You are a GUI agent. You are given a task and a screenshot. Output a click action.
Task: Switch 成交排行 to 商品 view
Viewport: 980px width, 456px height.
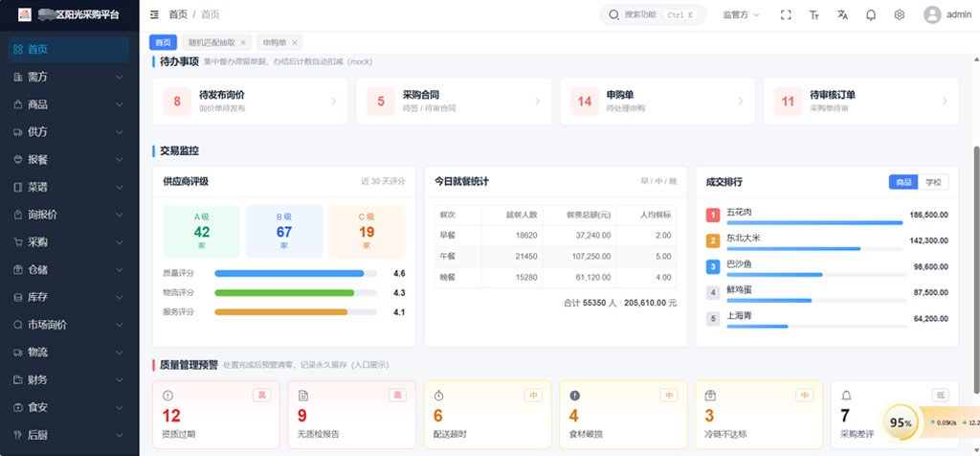tap(903, 182)
